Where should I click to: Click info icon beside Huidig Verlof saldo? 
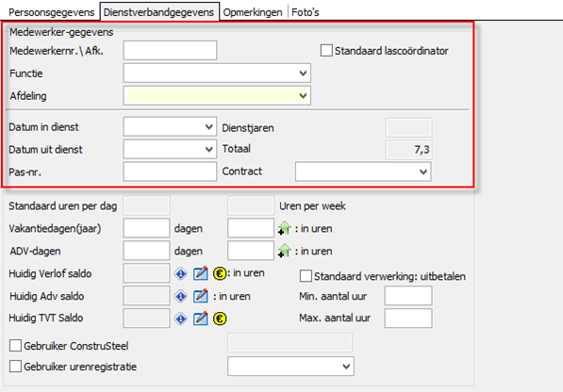[181, 273]
